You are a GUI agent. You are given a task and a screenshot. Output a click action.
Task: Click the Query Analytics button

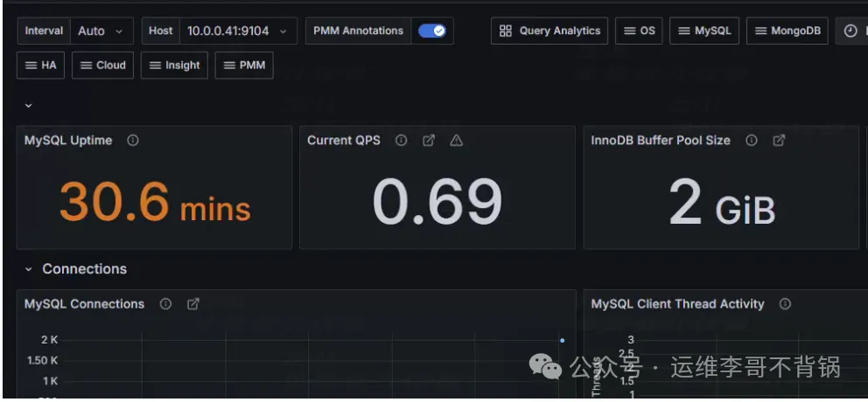coord(549,31)
